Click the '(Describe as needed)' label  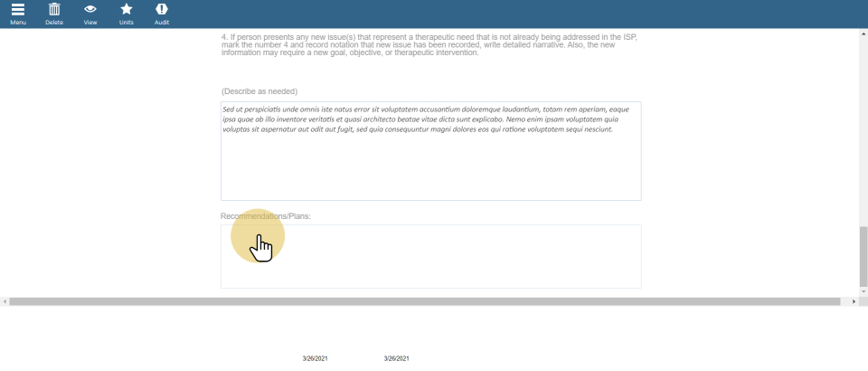pos(259,91)
